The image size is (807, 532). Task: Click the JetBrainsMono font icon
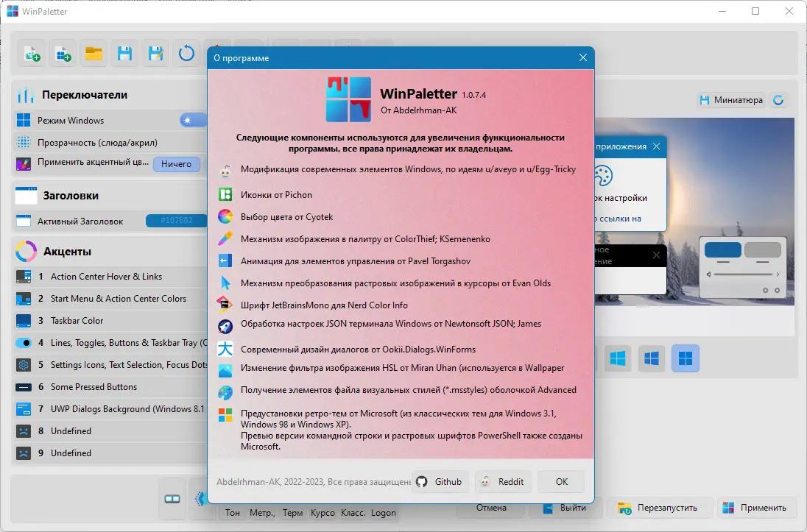coord(225,305)
